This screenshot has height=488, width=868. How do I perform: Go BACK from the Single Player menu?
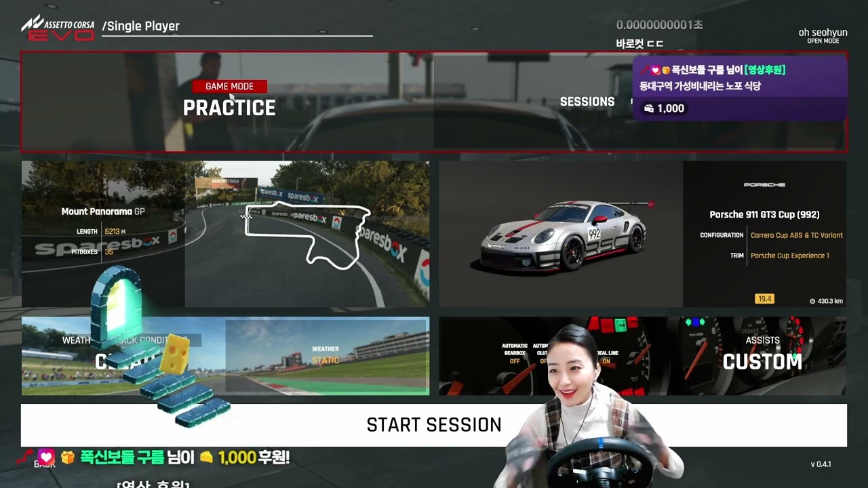click(45, 464)
